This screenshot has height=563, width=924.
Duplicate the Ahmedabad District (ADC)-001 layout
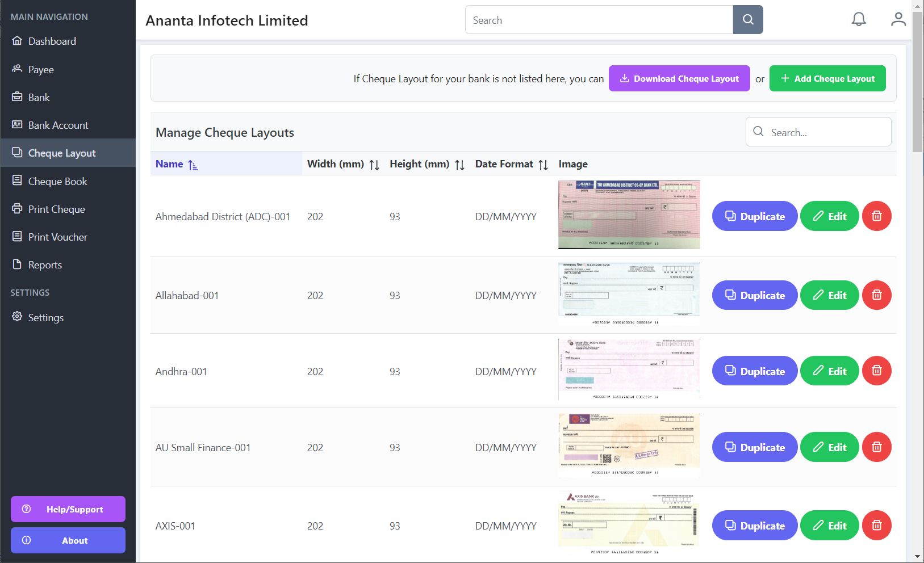pos(755,216)
